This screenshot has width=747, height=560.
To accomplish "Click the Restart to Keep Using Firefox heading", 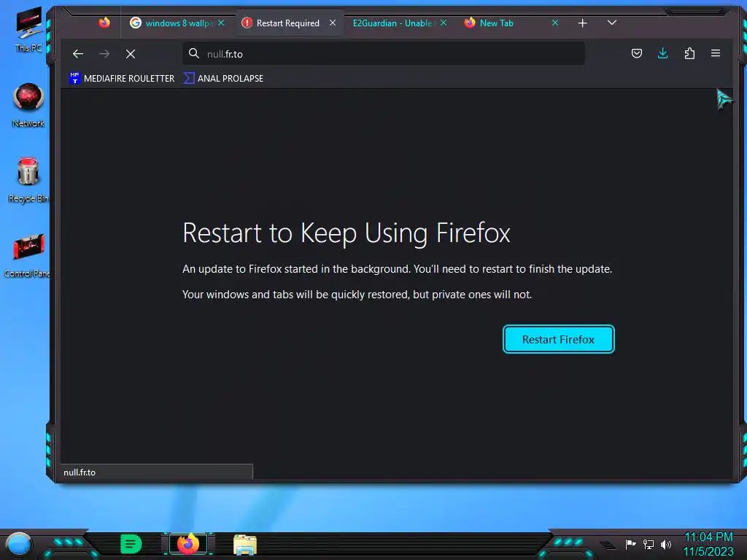I will point(347,233).
